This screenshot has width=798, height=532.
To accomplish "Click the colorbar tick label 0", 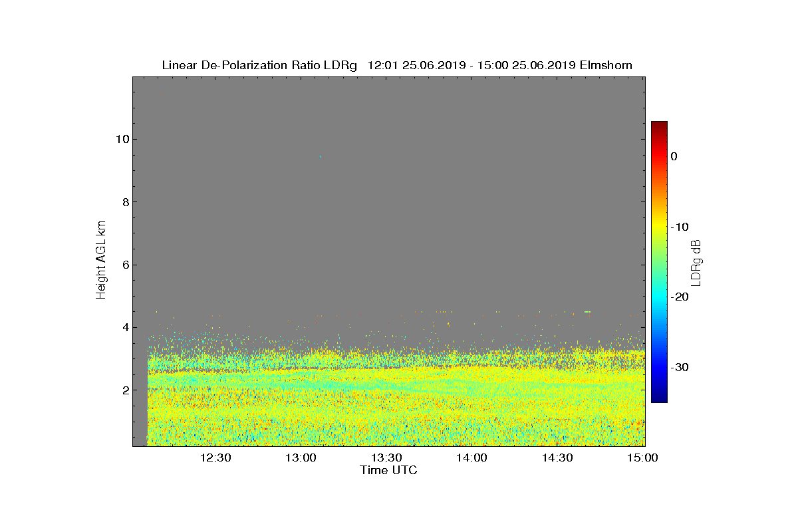I will click(674, 156).
